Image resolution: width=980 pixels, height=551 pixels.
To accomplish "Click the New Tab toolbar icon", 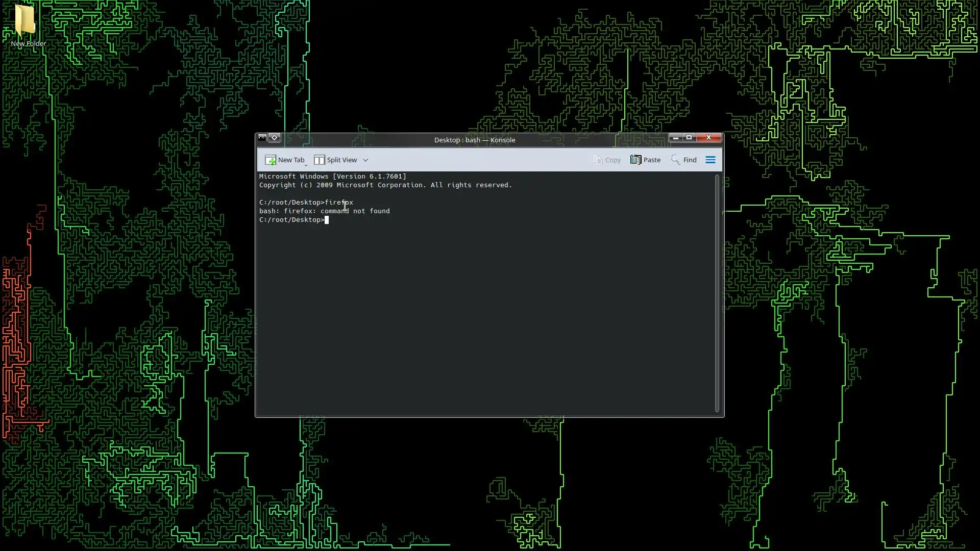I will (271, 160).
